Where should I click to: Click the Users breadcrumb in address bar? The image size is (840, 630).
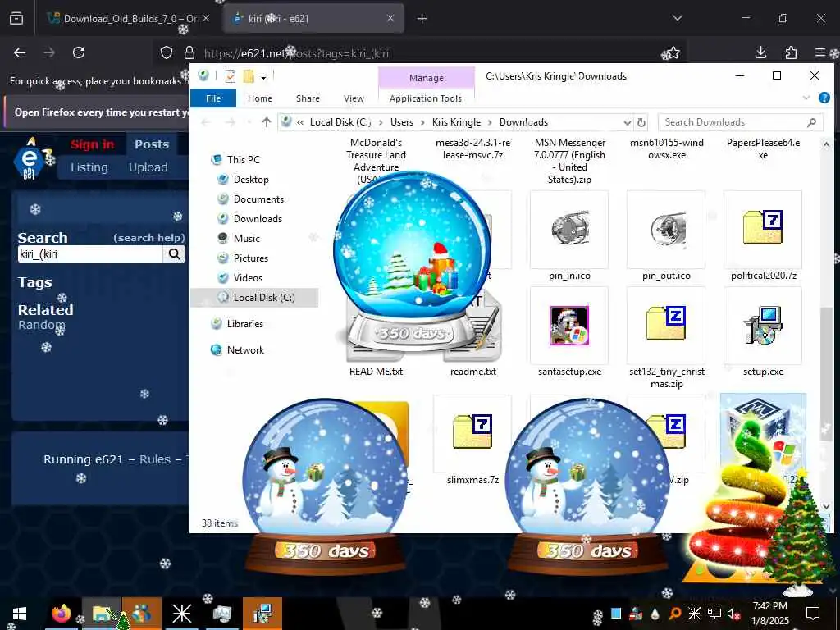402,122
